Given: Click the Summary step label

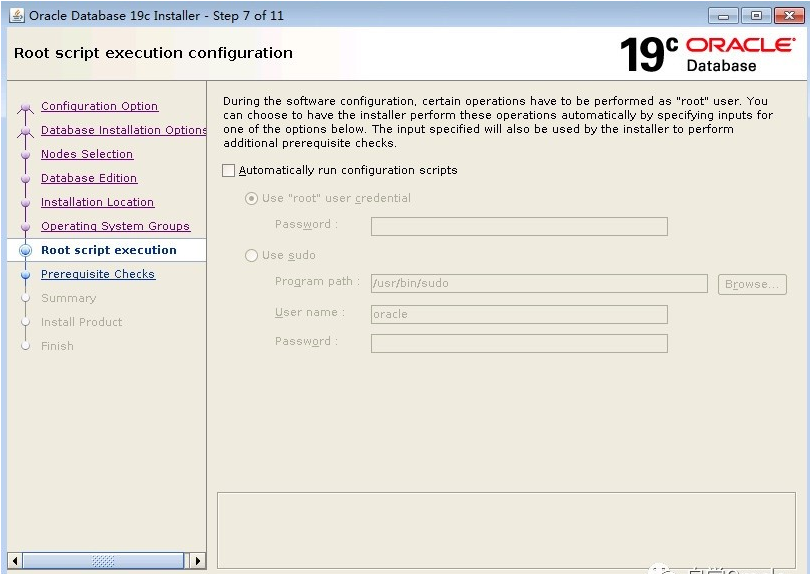Looking at the screenshot, I should click(68, 298).
